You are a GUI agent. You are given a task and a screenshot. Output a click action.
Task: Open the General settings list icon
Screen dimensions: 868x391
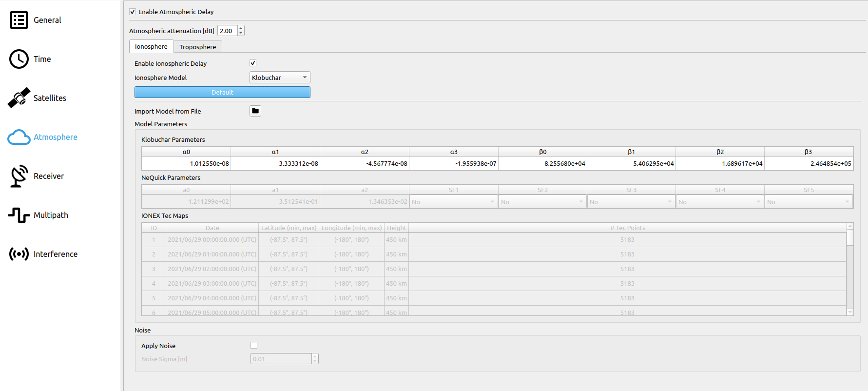tap(19, 20)
